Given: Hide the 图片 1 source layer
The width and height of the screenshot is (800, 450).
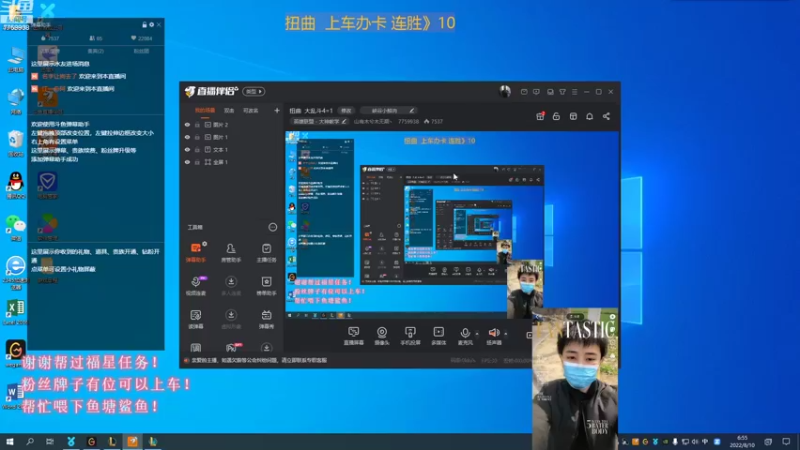Looking at the screenshot, I should [x=187, y=137].
